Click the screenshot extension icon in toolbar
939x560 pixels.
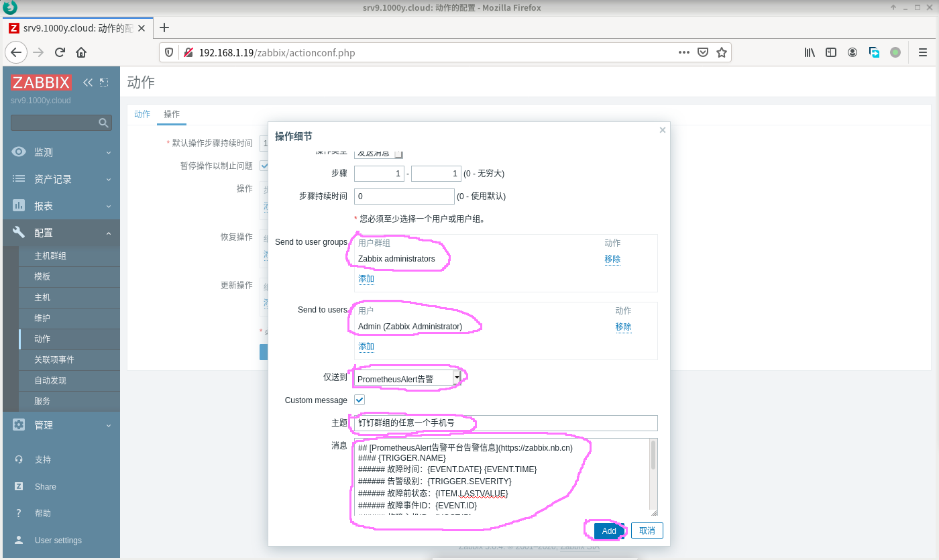pyautogui.click(x=874, y=52)
